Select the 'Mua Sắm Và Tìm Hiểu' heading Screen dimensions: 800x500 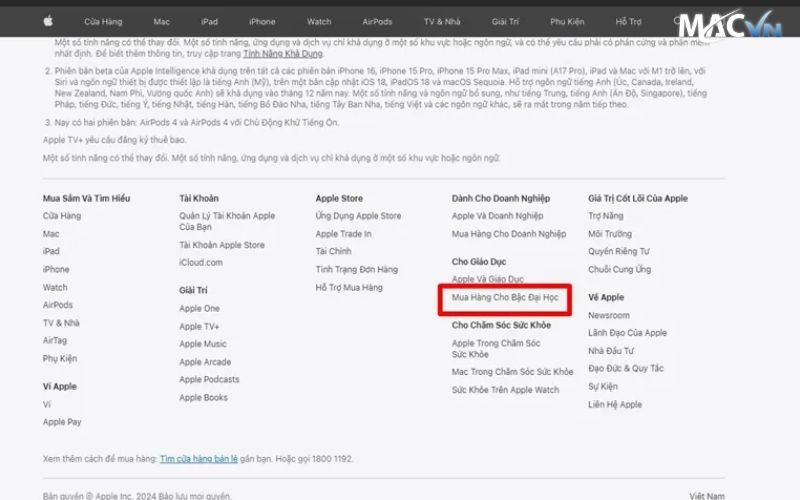pyautogui.click(x=86, y=198)
